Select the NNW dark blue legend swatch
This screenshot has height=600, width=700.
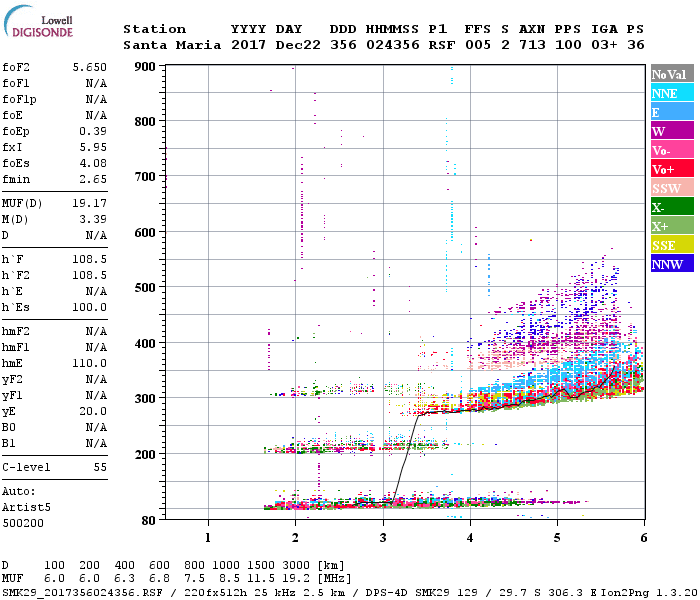point(672,263)
